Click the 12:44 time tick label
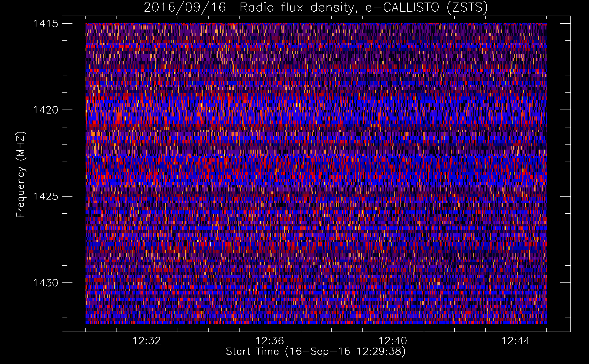This screenshot has height=364, width=589. [516, 341]
